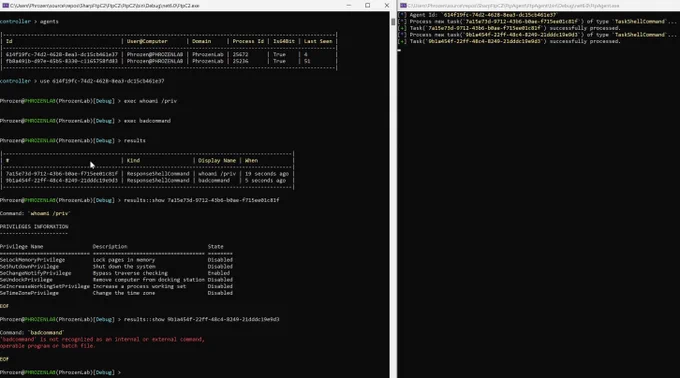Click task id beginning 9b1a454f in results table
This screenshot has height=378, width=680.
point(62,180)
